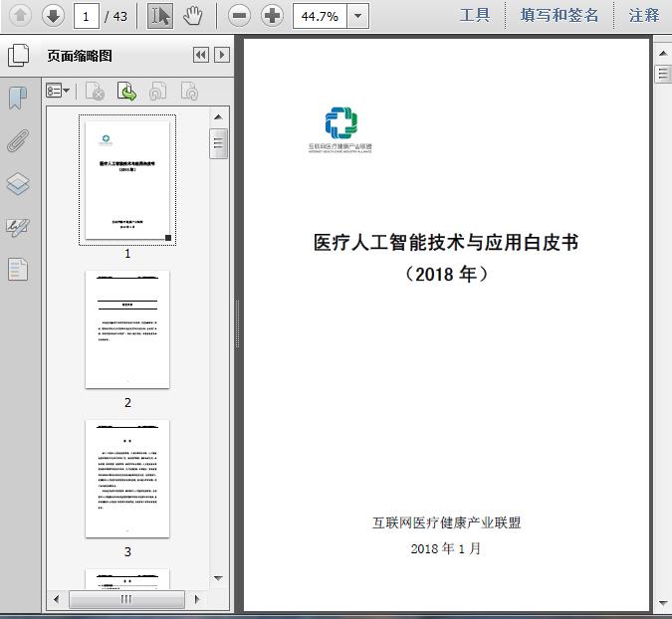Click the alliance logo on the page
Image resolution: width=672 pixels, height=619 pixels.
tap(340, 129)
